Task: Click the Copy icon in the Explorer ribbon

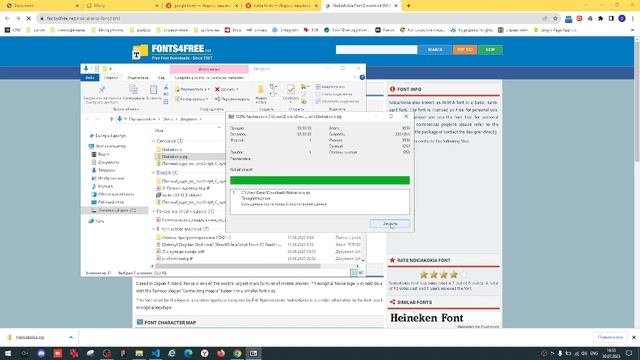Action: pyautogui.click(x=133, y=89)
